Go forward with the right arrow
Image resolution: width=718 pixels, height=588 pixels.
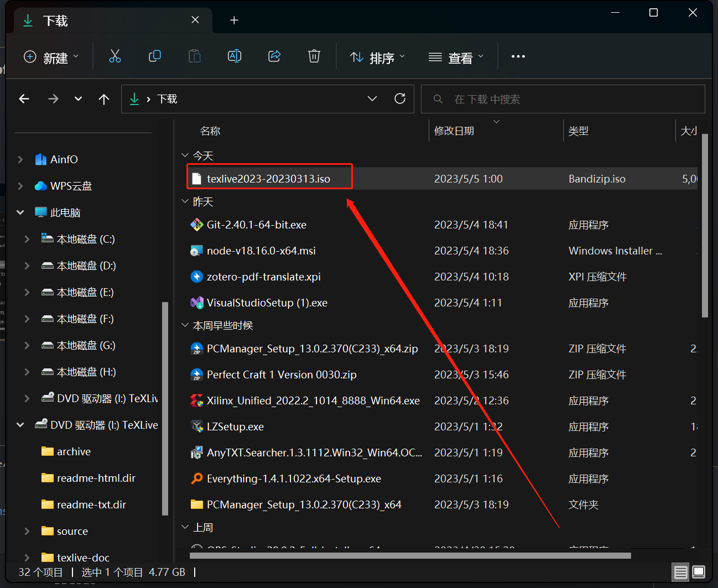tap(53, 99)
